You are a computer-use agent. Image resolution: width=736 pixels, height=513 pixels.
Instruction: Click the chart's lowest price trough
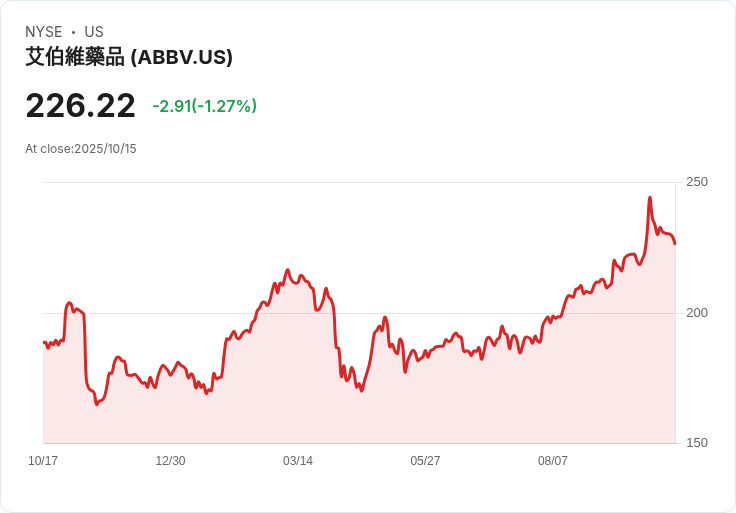tap(97, 404)
